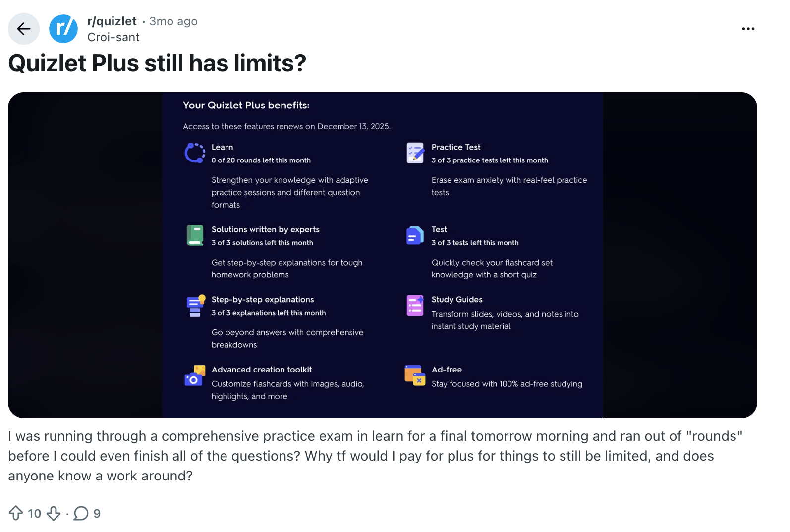Click the comment count showing 9
790x532 pixels.
[97, 513]
